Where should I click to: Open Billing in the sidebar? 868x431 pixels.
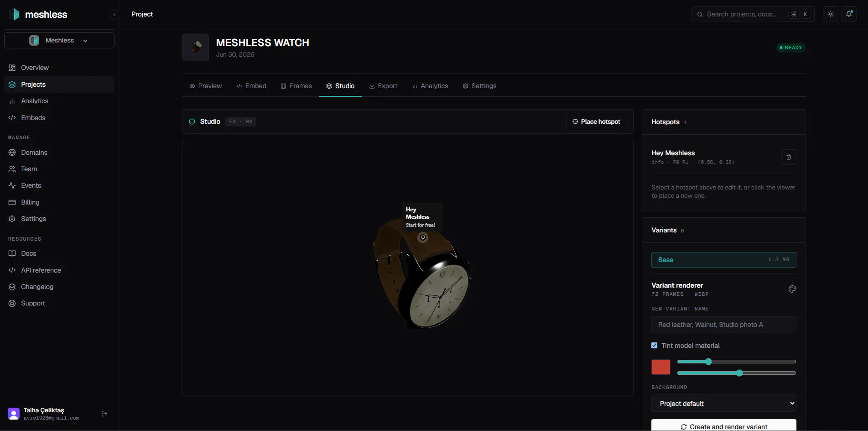pos(59,202)
